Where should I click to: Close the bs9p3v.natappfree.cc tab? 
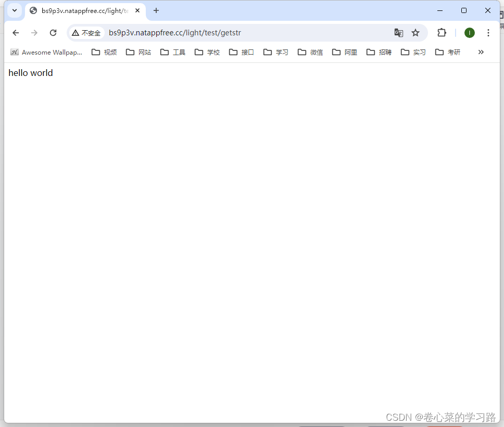pyautogui.click(x=137, y=10)
